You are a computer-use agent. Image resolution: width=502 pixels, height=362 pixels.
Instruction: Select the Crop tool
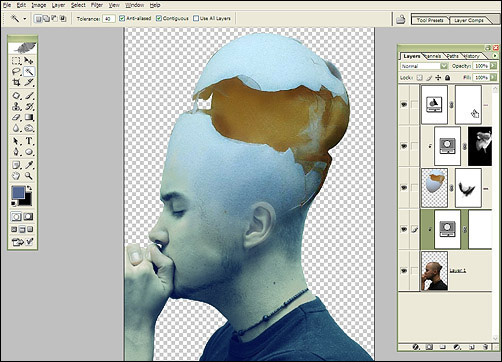point(16,82)
